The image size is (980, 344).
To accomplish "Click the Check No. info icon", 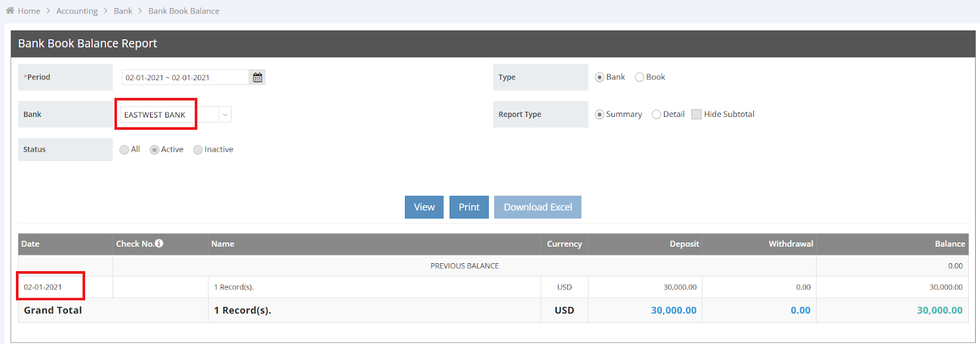I will point(159,244).
